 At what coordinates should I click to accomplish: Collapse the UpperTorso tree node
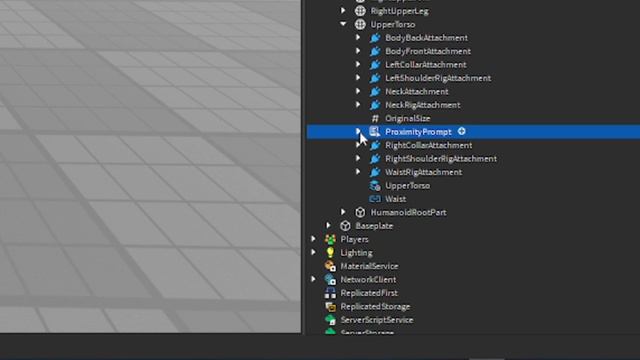[x=343, y=24]
